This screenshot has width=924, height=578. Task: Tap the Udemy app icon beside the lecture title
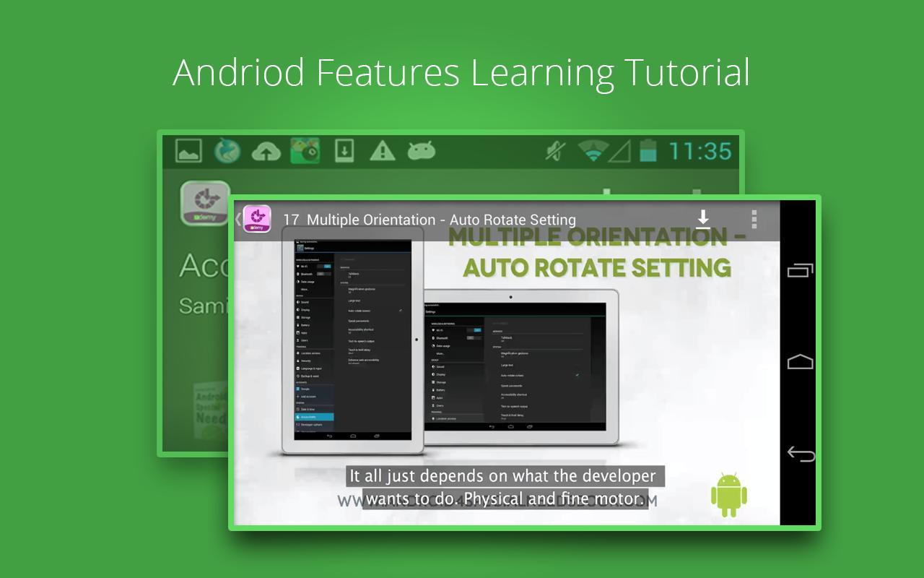click(x=257, y=220)
